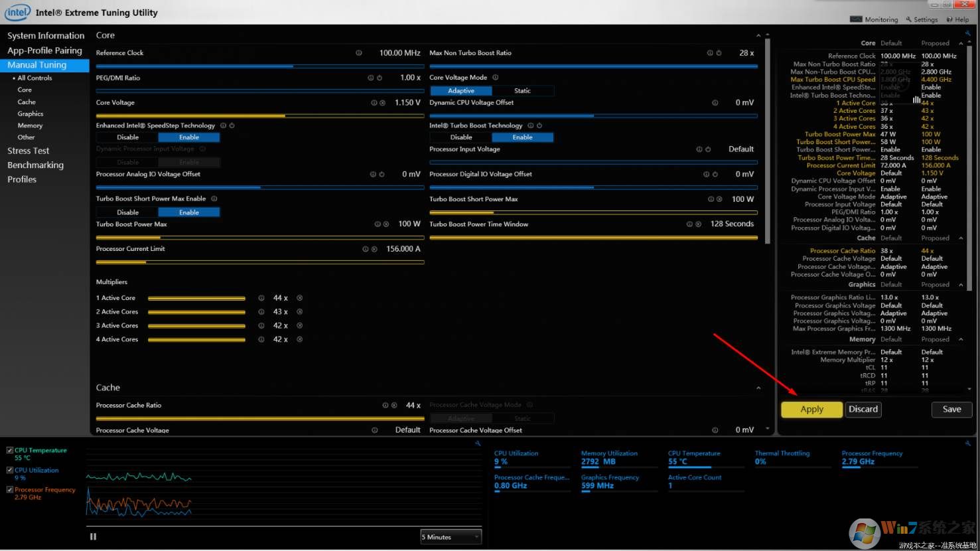This screenshot has width=980, height=551.
Task: Toggle the Processor Frequency checkbox
Action: pos(10,490)
